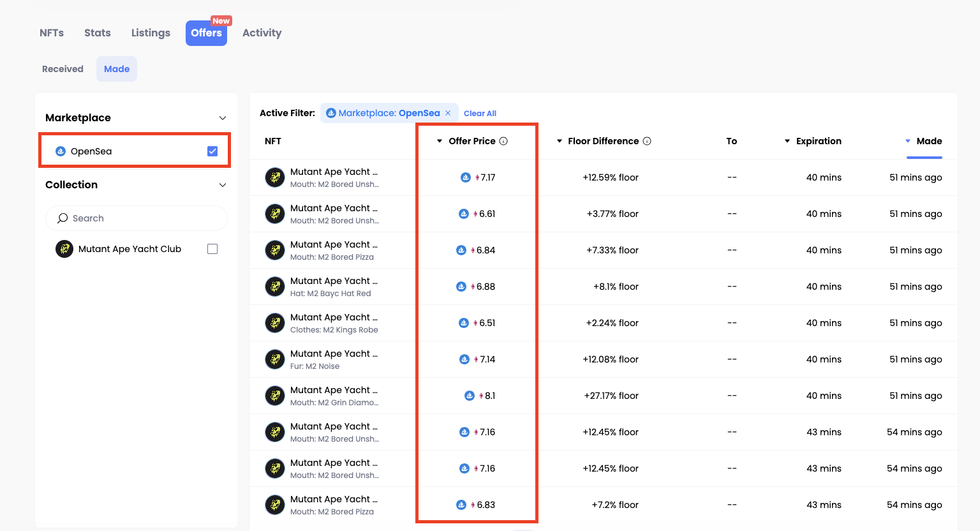Click the New badge on Offers

coord(221,21)
